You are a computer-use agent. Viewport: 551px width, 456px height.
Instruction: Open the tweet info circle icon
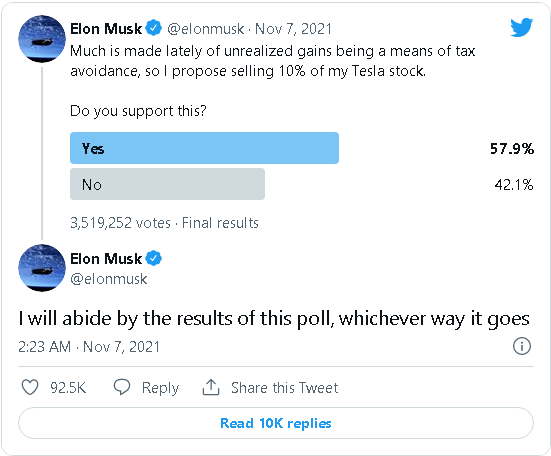[x=521, y=346]
